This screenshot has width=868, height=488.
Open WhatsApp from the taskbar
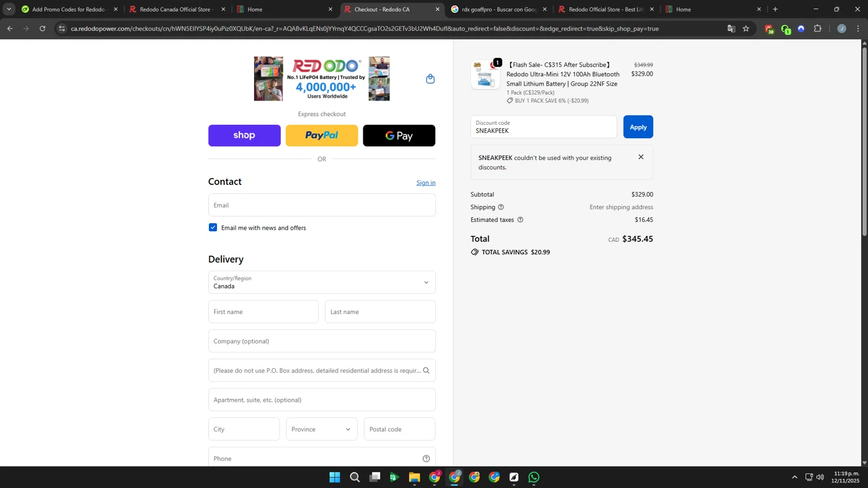point(534,477)
